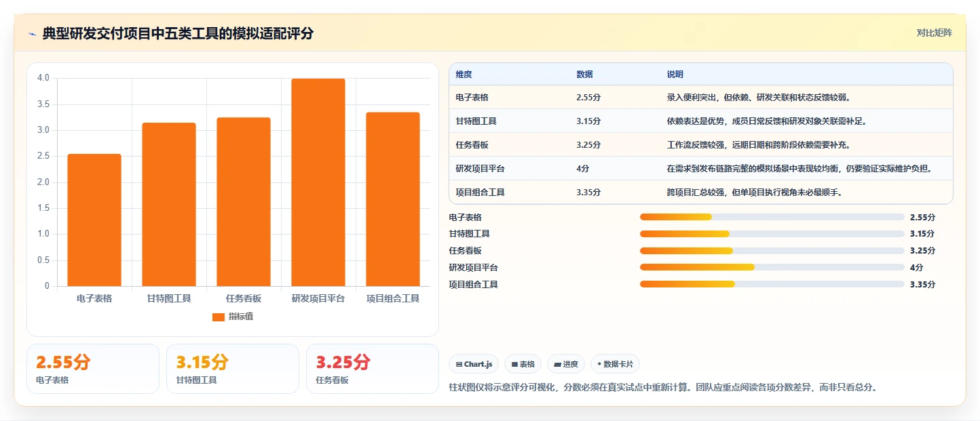This screenshot has width=980, height=421.
Task: Select the Chart.js tag chip
Action: tap(474, 364)
